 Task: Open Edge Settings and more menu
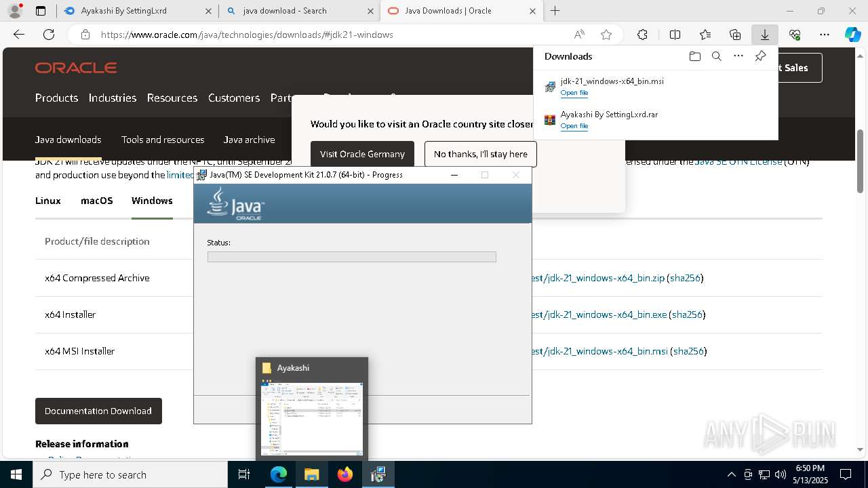pyautogui.click(x=825, y=35)
